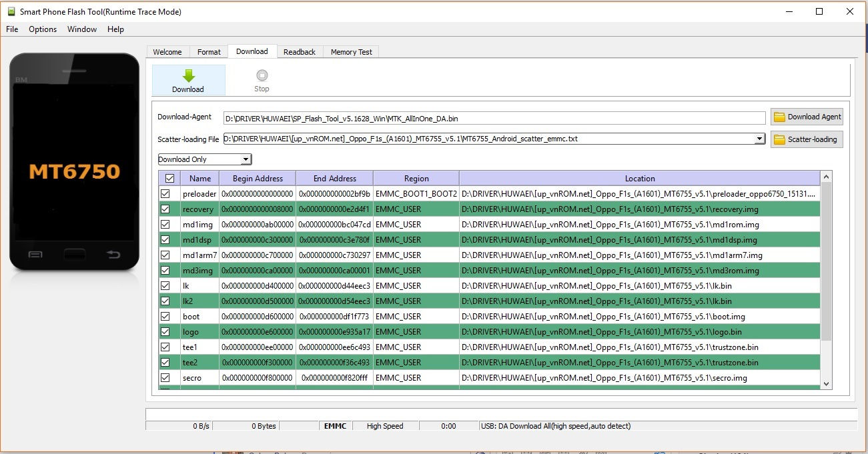The width and height of the screenshot is (868, 454).
Task: Click begin address 0x0000000000008000 cell
Action: (258, 209)
